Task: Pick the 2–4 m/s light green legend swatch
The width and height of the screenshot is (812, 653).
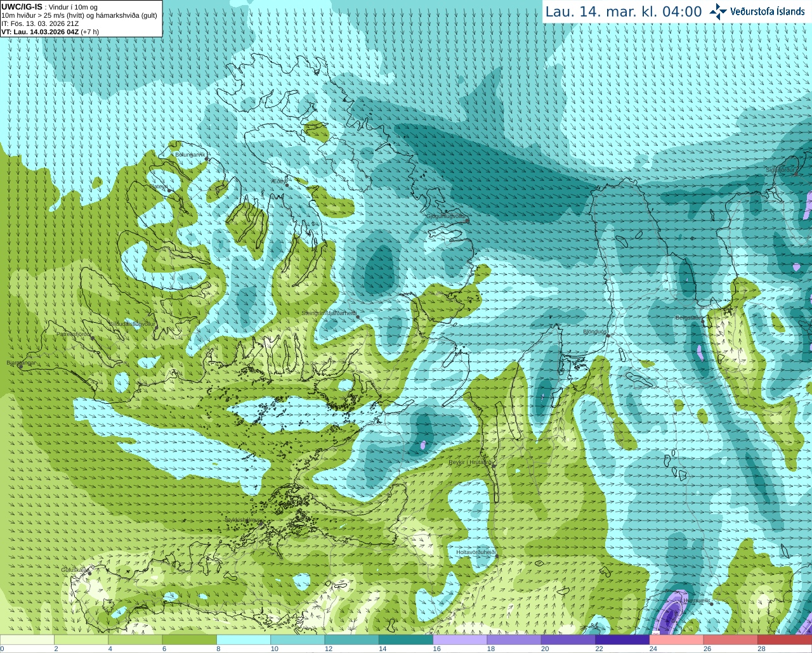Action: click(x=81, y=640)
